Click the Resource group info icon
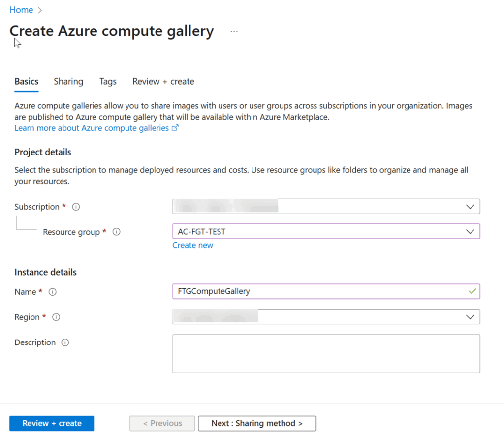 [116, 232]
